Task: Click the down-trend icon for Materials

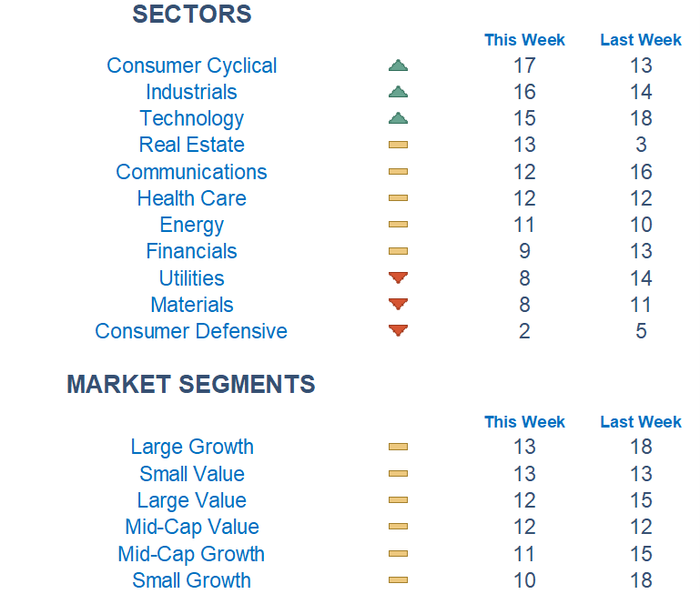Action: click(398, 305)
